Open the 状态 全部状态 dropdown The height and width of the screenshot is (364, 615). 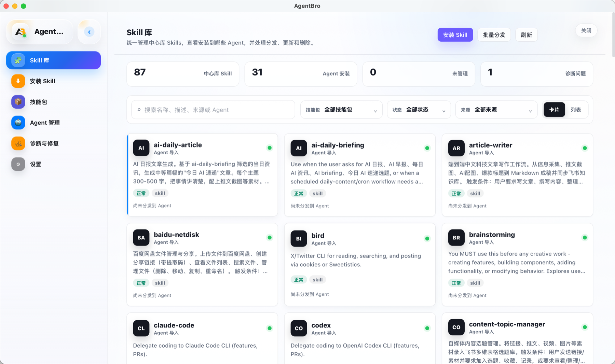(x=419, y=110)
